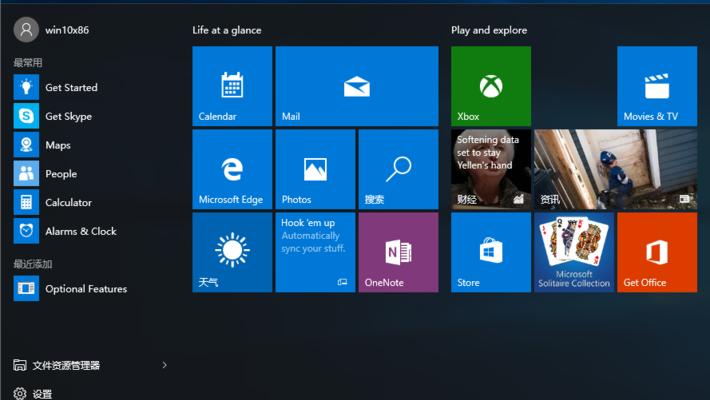Click the Calculator app icon

pyautogui.click(x=26, y=202)
